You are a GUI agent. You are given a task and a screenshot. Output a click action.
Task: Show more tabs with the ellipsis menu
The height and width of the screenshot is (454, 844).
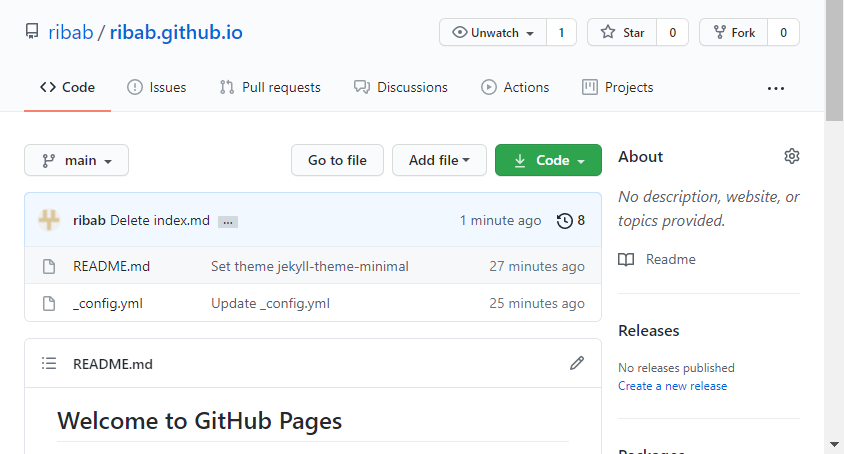point(776,88)
